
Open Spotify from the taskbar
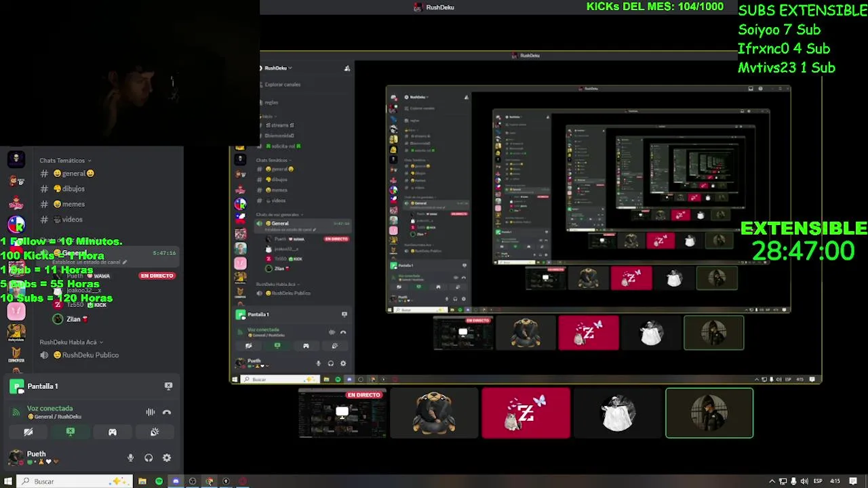pyautogui.click(x=159, y=481)
